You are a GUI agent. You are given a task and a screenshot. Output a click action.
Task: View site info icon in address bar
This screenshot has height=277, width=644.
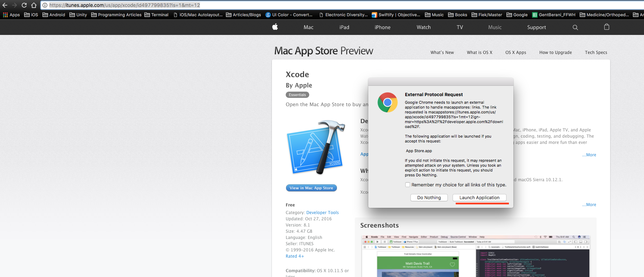coord(45,5)
